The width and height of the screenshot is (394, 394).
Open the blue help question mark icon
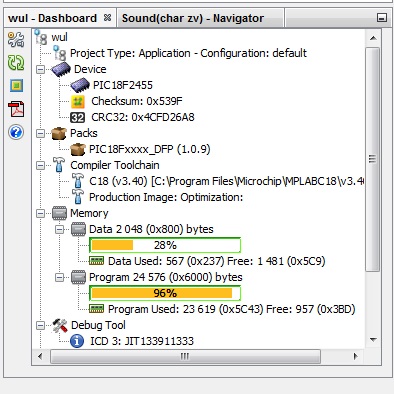coord(16,132)
